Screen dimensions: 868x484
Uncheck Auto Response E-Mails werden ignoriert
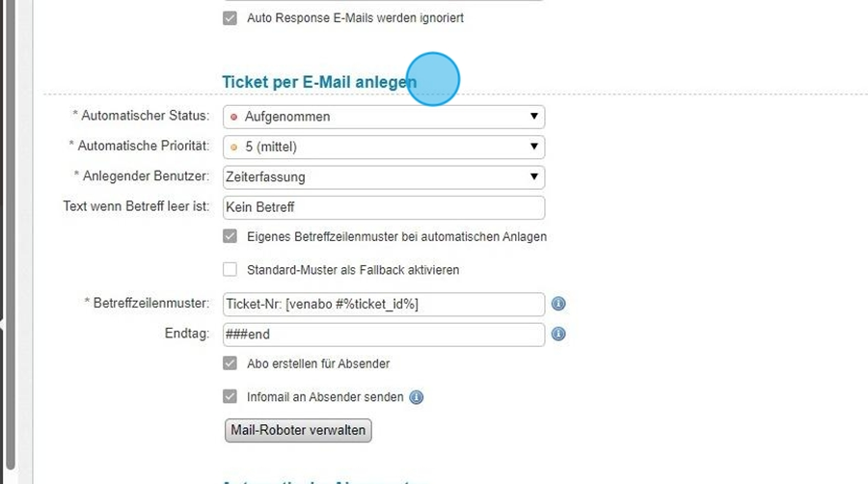pos(230,18)
